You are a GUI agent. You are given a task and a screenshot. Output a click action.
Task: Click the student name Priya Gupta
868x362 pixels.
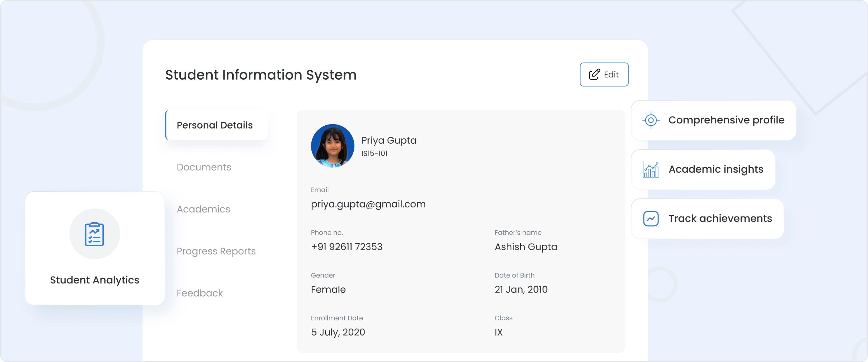[x=389, y=140]
